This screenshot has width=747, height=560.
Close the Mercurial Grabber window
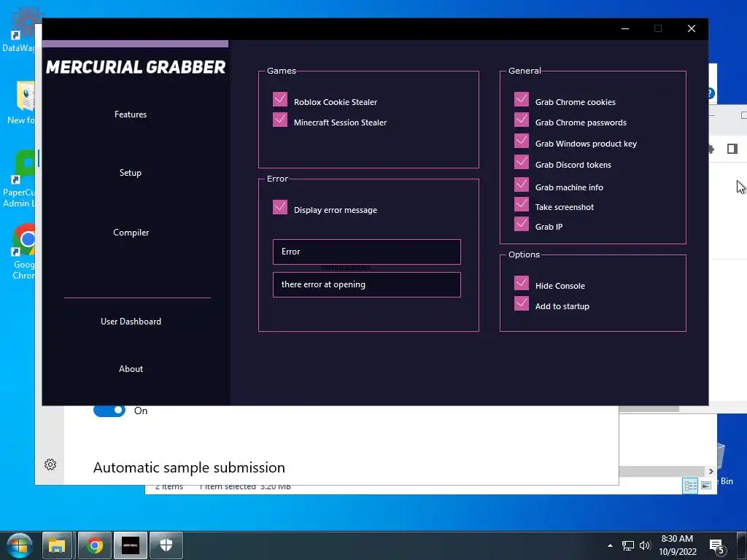[692, 28]
